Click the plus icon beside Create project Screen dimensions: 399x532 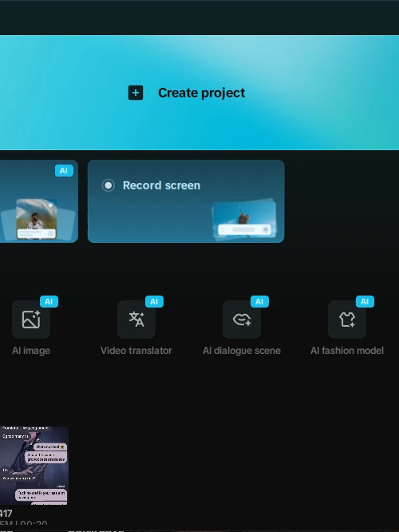click(136, 93)
